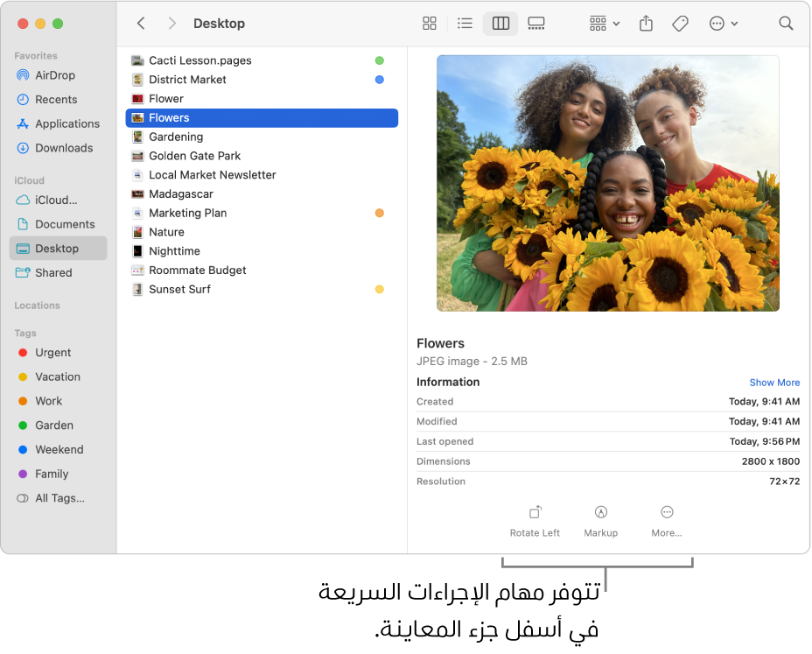Click the sunflower photo preview
This screenshot has height=654, width=812.
tap(607, 184)
